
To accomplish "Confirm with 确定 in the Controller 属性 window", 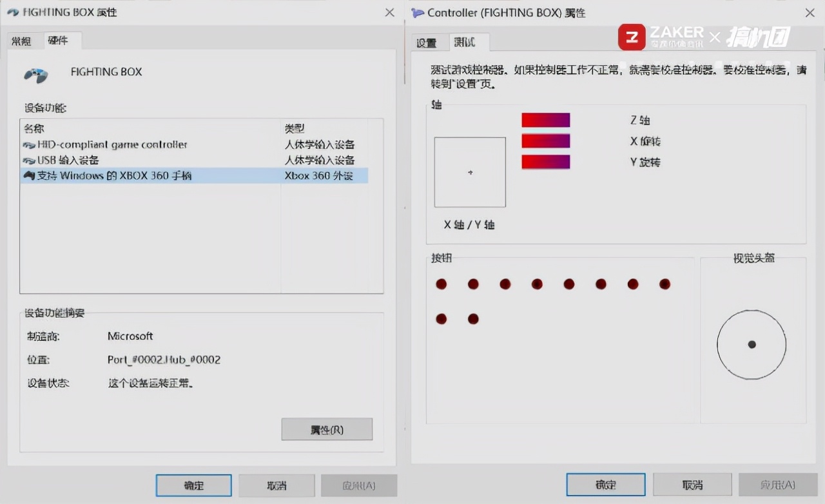I will pyautogui.click(x=606, y=485).
